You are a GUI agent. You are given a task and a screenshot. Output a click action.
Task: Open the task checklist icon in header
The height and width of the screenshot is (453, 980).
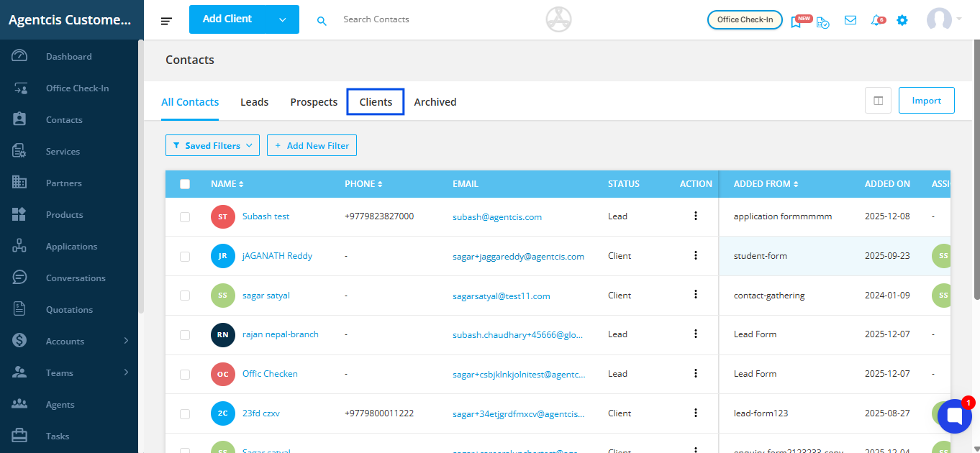(x=822, y=22)
